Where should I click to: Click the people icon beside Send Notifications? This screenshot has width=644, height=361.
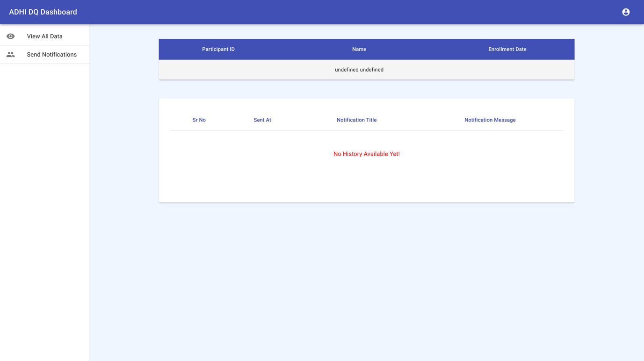point(10,55)
